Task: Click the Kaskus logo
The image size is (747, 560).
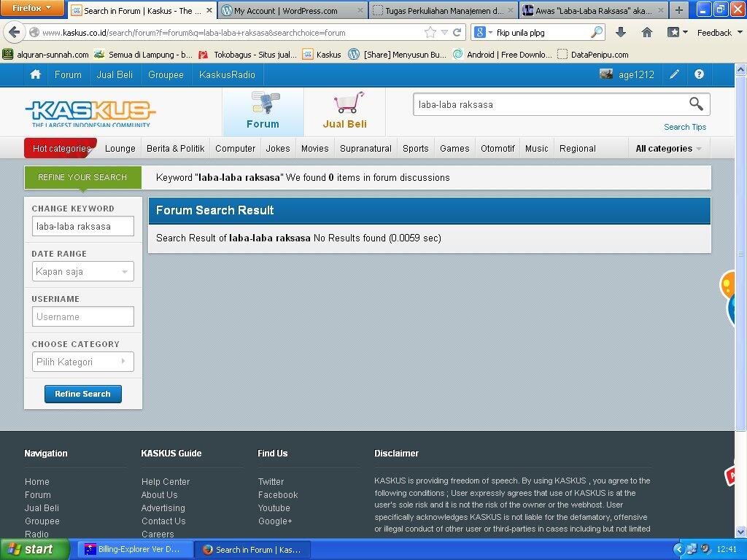Action: coord(90,113)
